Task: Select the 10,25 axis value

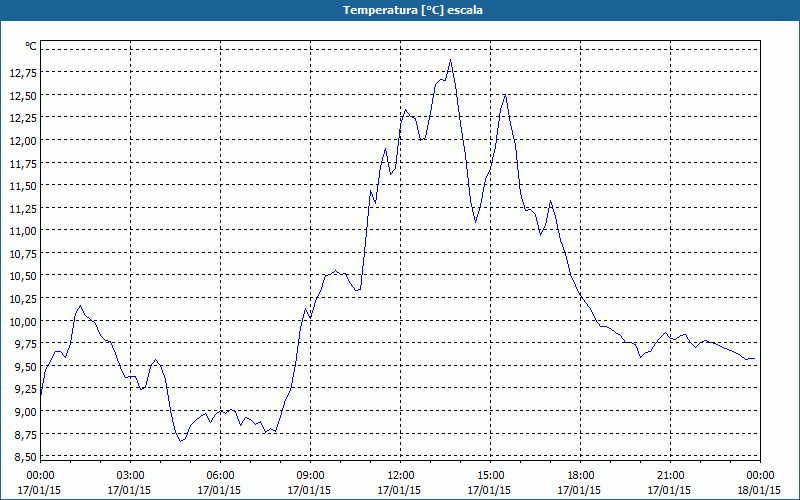Action: click(x=23, y=298)
